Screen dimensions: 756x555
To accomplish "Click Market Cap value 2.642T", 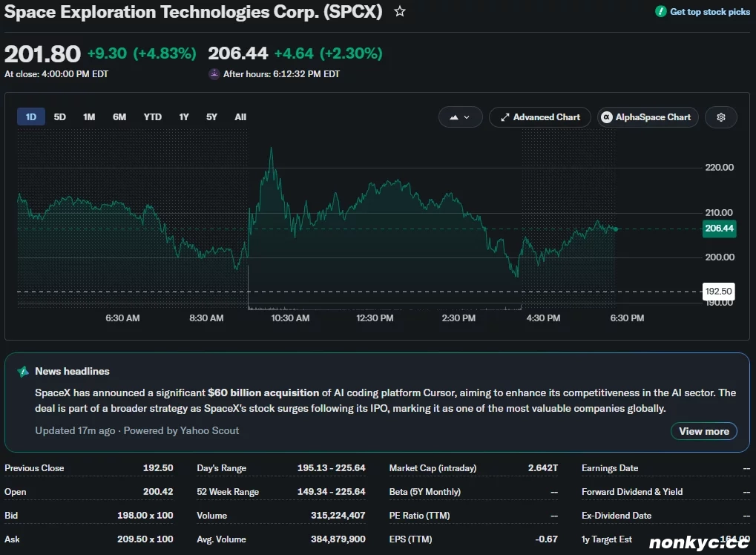I will 543,468.
